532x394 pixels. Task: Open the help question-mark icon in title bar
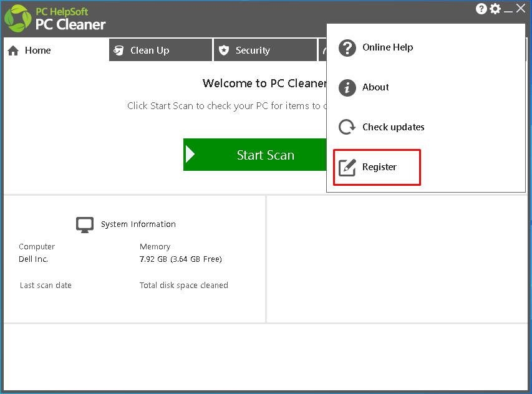481,9
